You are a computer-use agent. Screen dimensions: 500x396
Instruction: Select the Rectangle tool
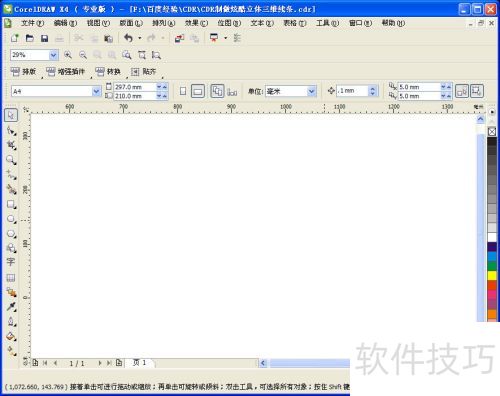pos(11,204)
